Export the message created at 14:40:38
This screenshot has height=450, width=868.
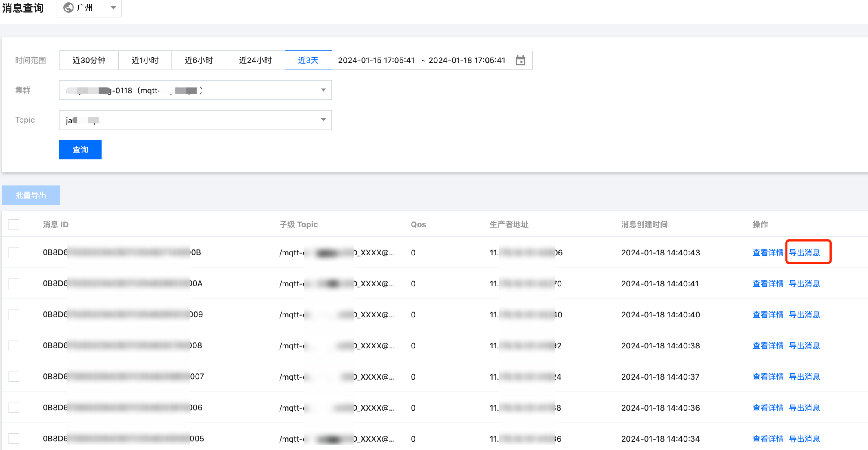804,345
